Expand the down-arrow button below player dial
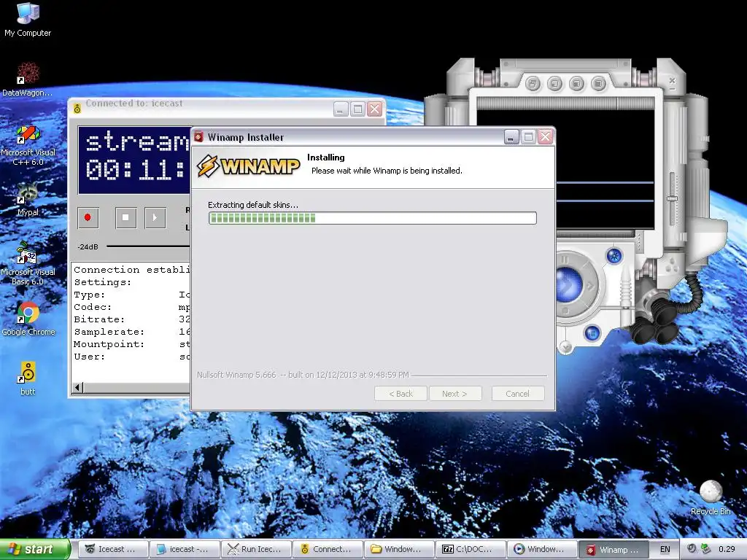The height and width of the screenshot is (560, 747). tap(565, 346)
